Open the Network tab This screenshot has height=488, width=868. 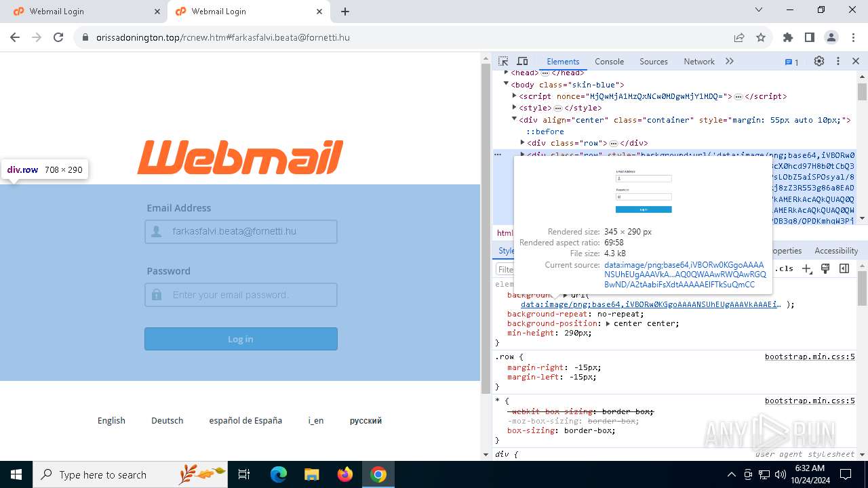tap(699, 62)
